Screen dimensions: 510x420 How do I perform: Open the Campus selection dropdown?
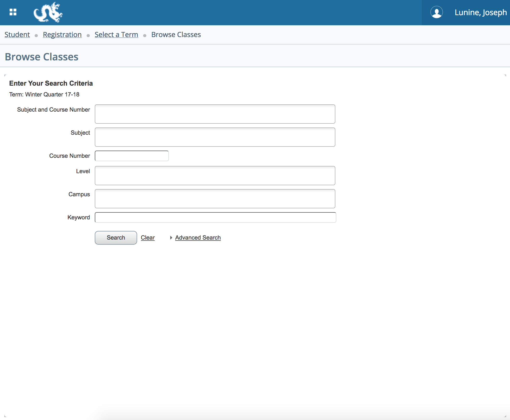click(x=215, y=198)
